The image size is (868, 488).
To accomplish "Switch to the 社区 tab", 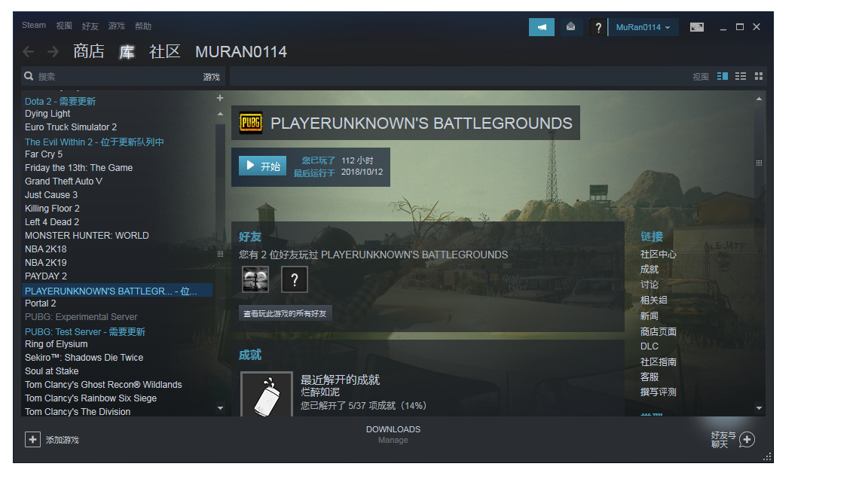I will pyautogui.click(x=165, y=51).
